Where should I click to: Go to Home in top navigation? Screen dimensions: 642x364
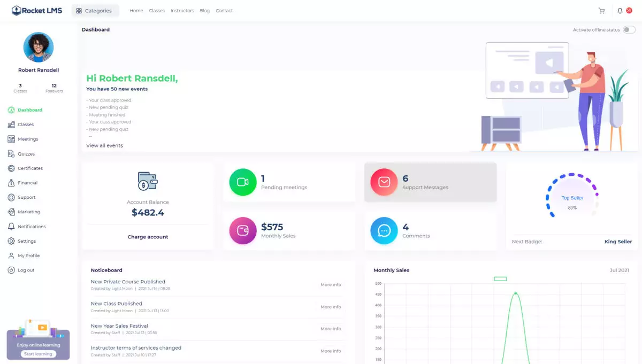(136, 11)
